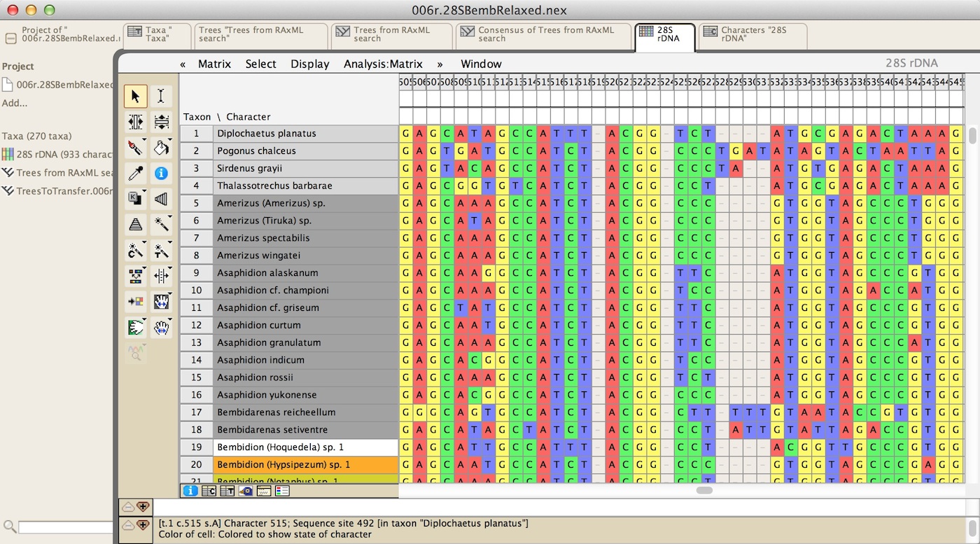Click the blue info tool in palette
The width and height of the screenshot is (980, 544).
click(x=161, y=173)
